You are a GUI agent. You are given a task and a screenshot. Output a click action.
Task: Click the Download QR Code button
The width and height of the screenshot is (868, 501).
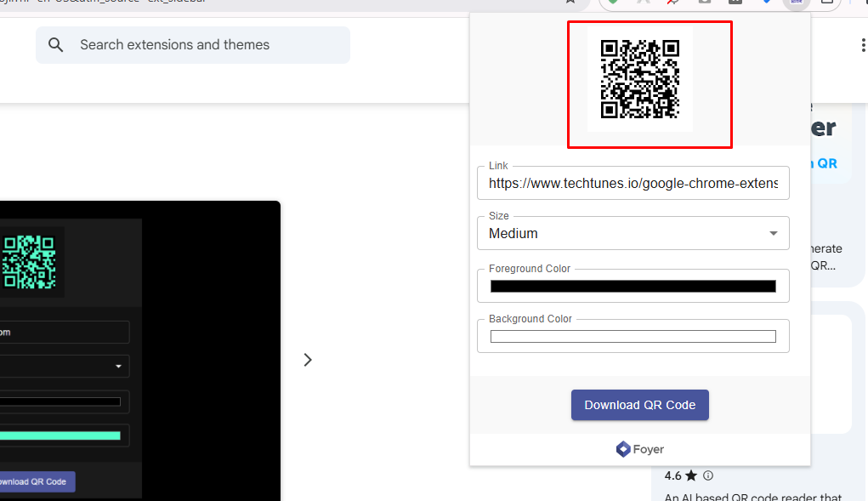(639, 405)
